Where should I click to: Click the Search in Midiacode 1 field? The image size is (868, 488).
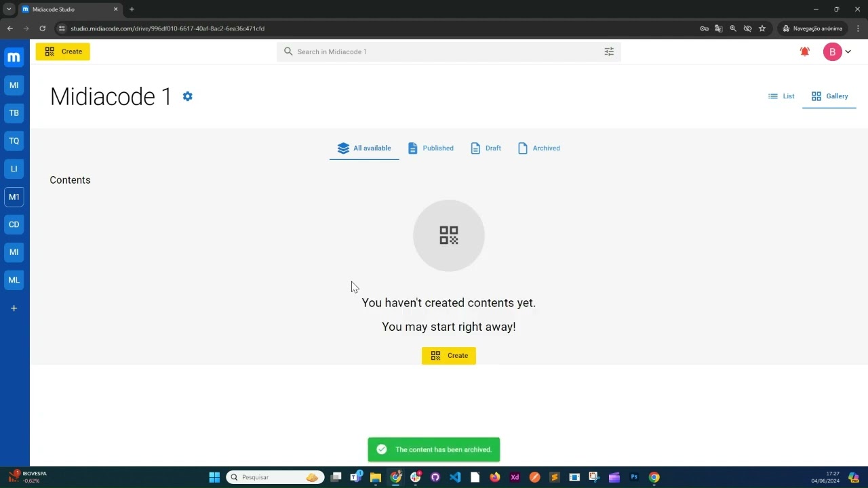coord(449,52)
